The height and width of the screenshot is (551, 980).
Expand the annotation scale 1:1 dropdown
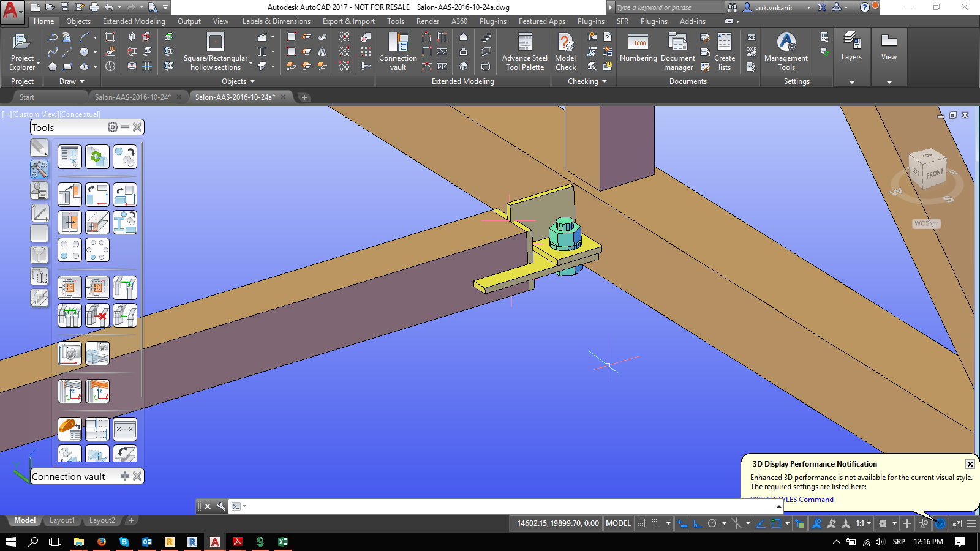tap(869, 523)
